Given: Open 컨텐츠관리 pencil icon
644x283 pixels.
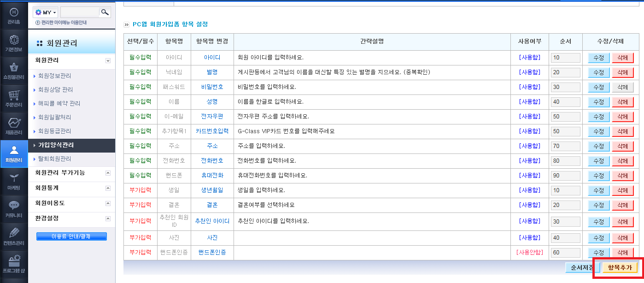Looking at the screenshot, I should pos(14,237).
